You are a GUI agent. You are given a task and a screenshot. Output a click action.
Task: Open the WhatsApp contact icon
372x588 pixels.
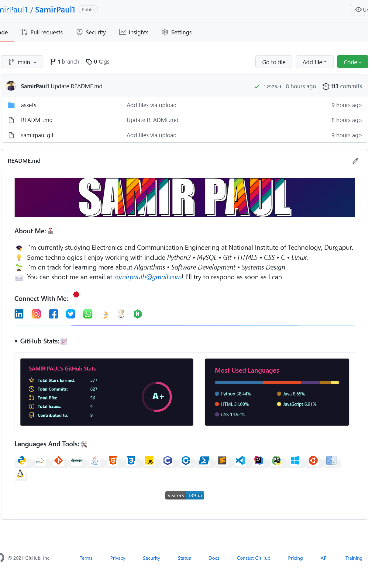[88, 314]
